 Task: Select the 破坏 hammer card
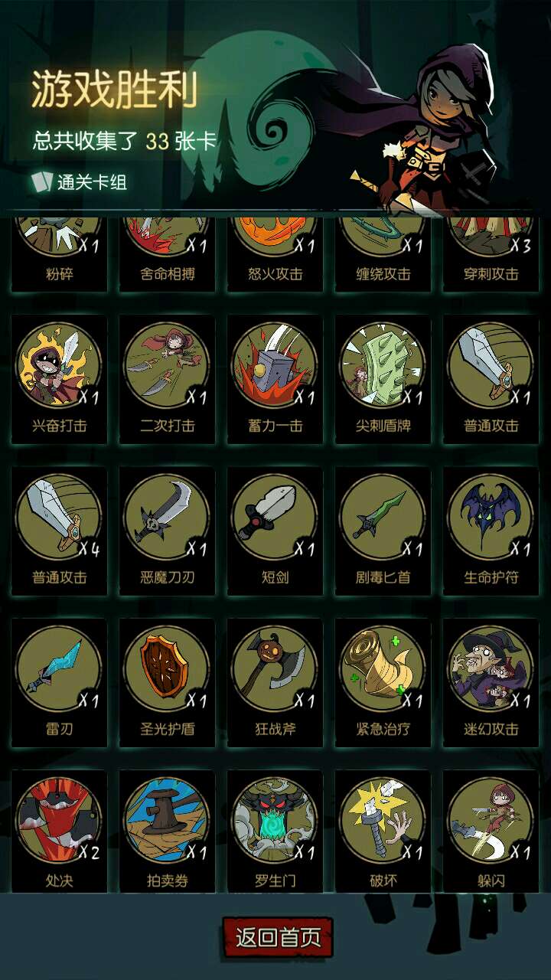pos(383,819)
